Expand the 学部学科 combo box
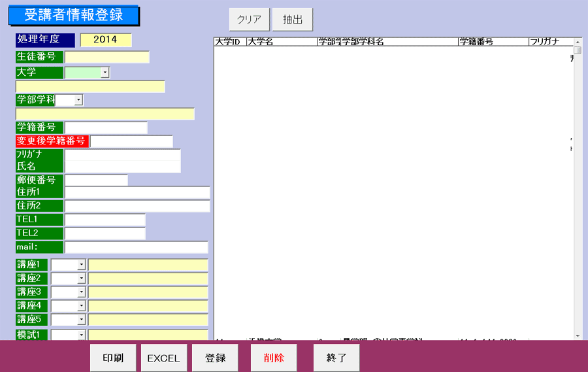 click(x=78, y=100)
